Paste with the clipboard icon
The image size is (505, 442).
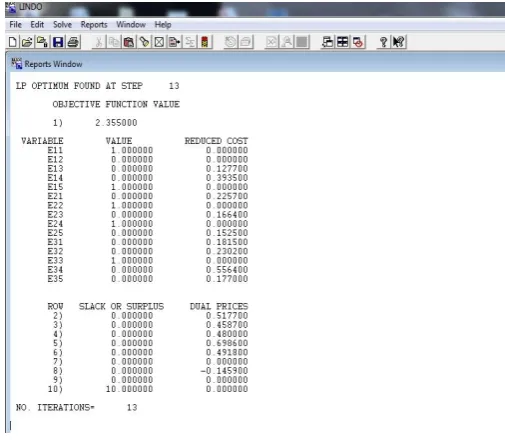pos(129,42)
